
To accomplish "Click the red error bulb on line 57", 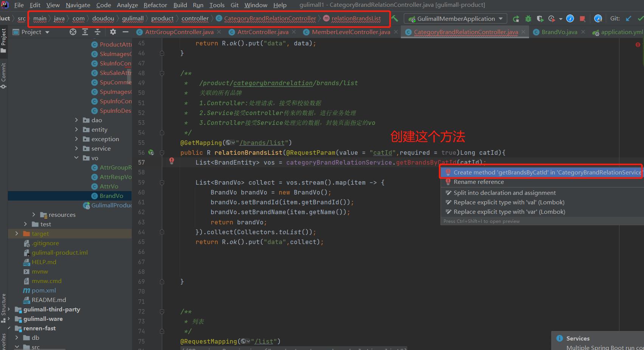I will click(172, 161).
